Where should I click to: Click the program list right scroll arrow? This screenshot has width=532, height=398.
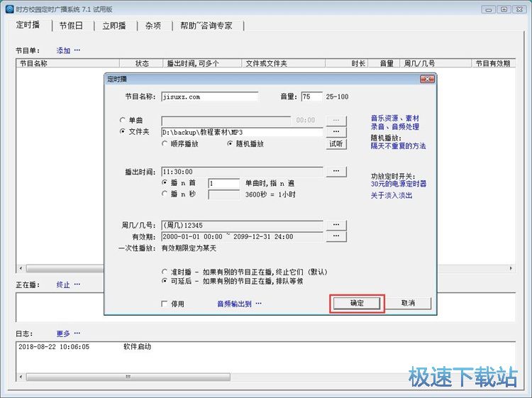pyautogui.click(x=511, y=268)
